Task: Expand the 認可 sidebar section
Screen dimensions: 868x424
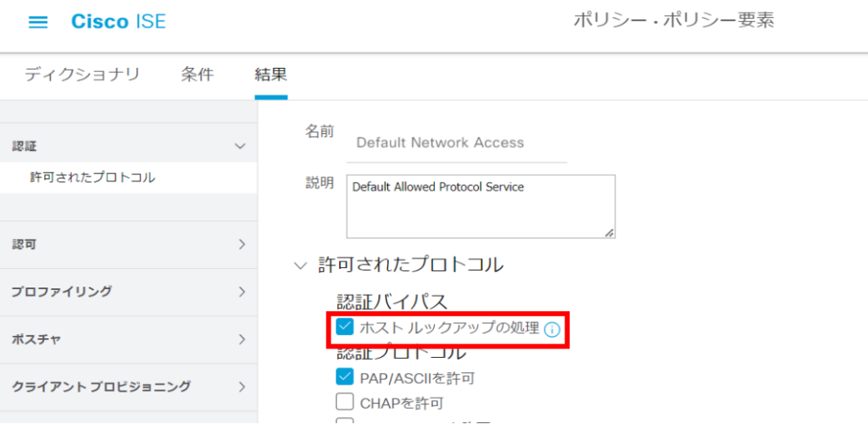Action: coord(242,244)
